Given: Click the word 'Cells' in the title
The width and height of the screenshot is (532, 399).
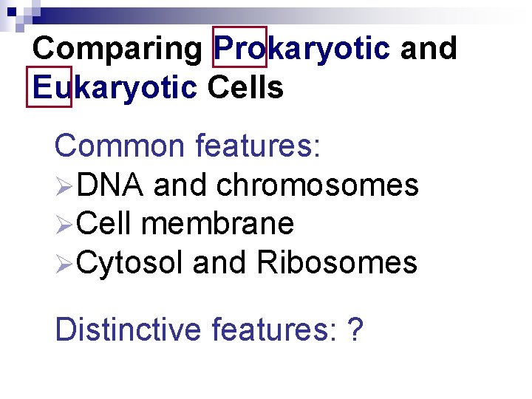Looking at the screenshot, I should coord(245,87).
